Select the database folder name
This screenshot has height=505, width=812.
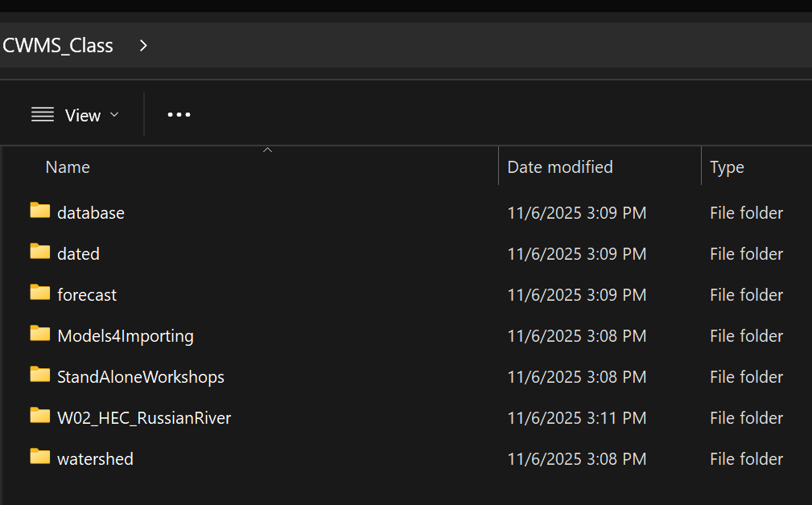(91, 213)
